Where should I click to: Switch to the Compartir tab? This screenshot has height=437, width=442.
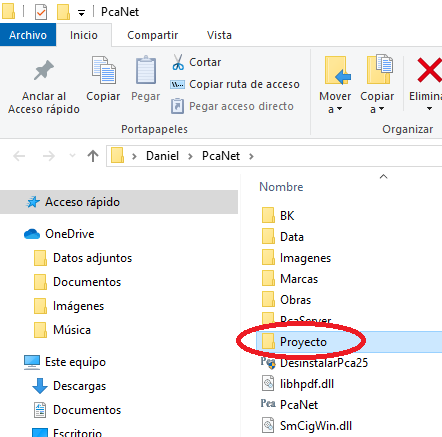[x=153, y=35]
